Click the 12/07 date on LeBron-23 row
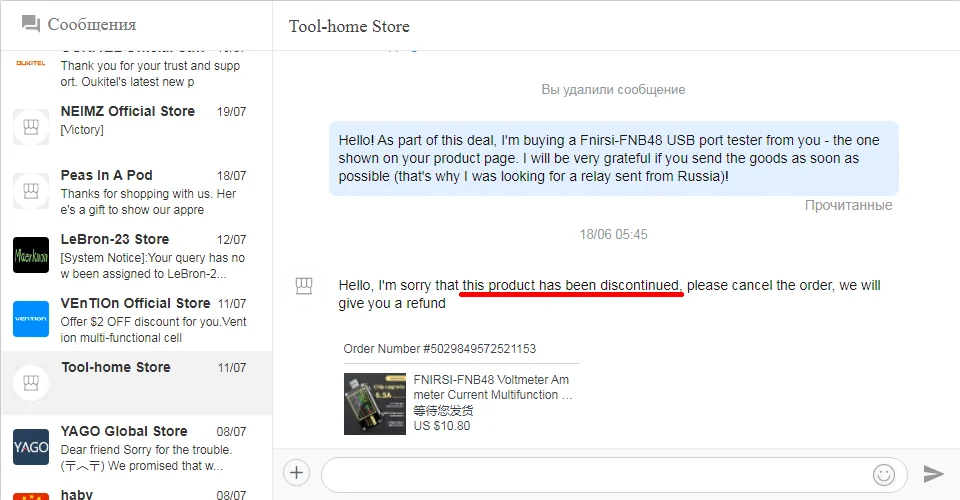This screenshot has height=500, width=960. [x=231, y=240]
